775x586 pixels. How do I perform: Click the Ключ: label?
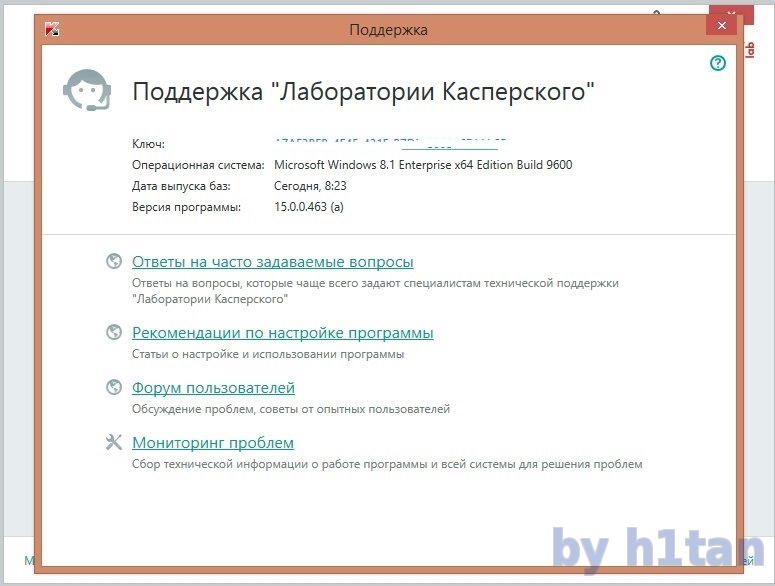pyautogui.click(x=148, y=144)
